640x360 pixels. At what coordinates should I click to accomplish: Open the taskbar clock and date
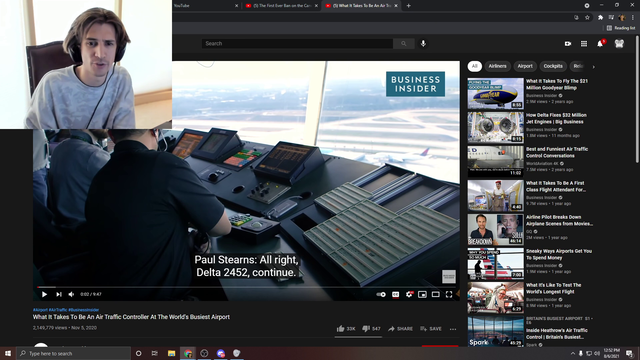coord(611,353)
